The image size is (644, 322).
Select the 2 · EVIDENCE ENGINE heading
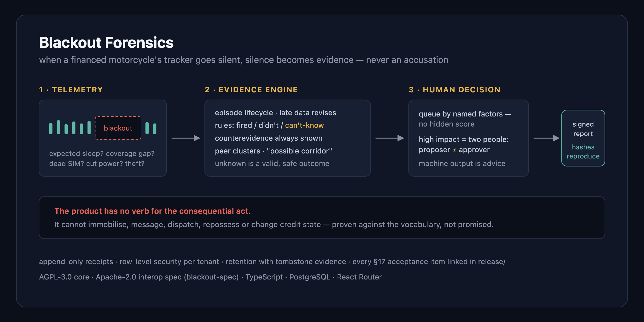pos(251,90)
